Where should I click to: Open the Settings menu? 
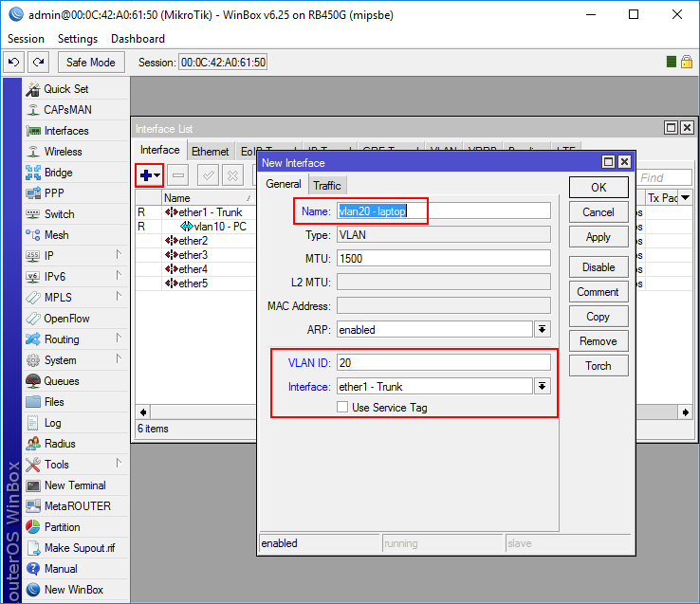click(78, 39)
